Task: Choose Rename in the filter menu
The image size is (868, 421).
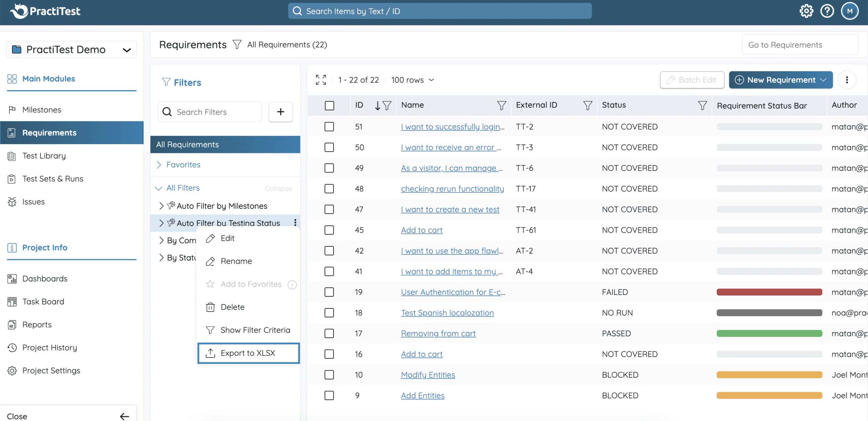Action: tap(249, 261)
